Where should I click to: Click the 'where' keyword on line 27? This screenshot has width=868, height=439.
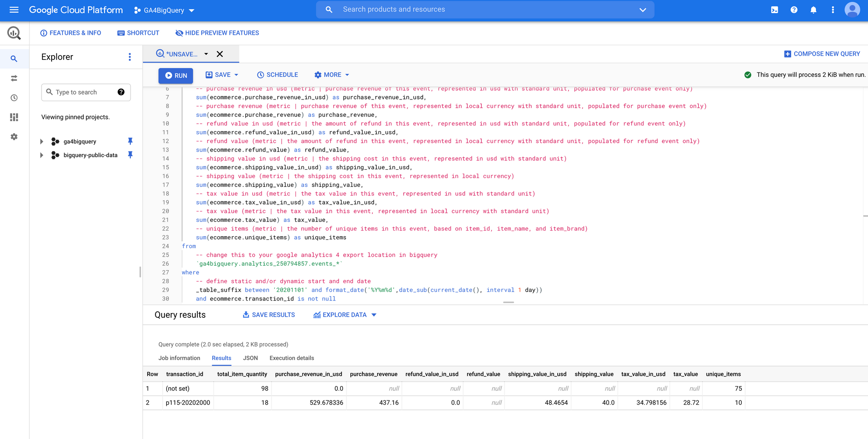[x=191, y=273]
